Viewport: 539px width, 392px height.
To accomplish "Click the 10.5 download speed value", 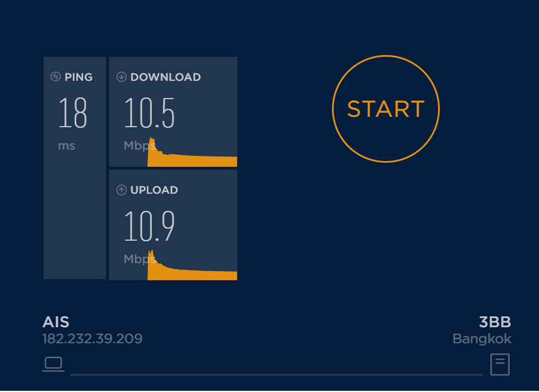I will tap(149, 113).
